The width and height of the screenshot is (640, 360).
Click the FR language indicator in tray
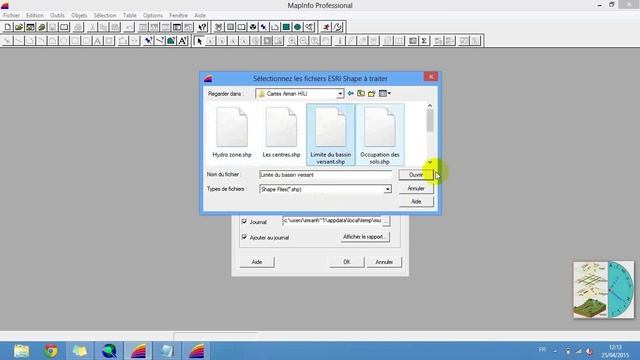542,349
